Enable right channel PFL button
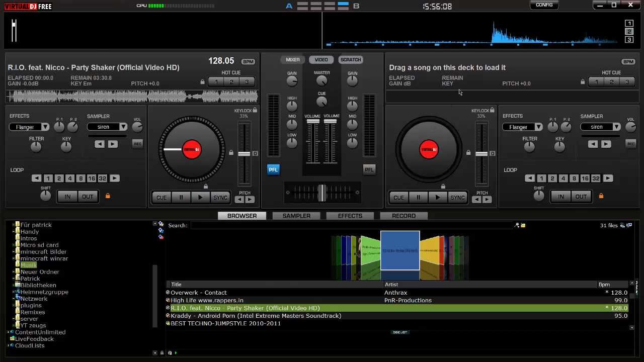The height and width of the screenshot is (362, 644). click(x=369, y=169)
